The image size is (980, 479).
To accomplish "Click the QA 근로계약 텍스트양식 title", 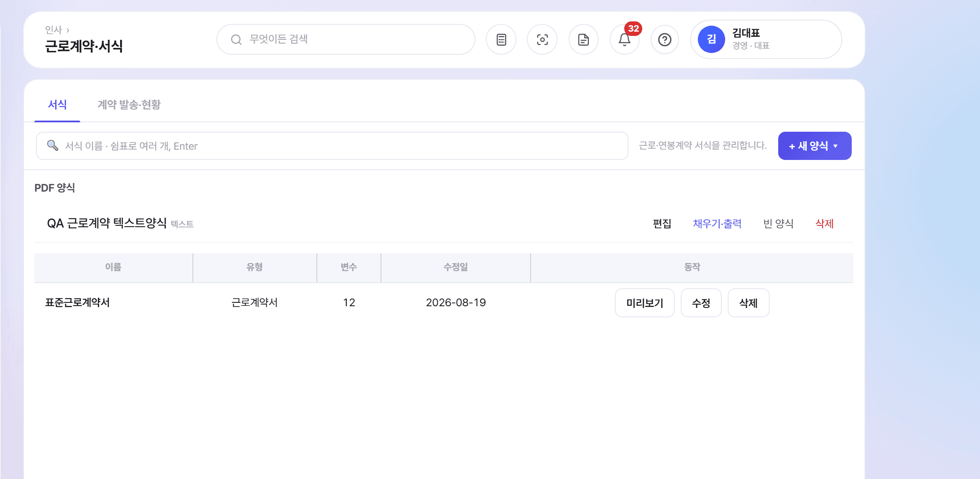I will 107,223.
